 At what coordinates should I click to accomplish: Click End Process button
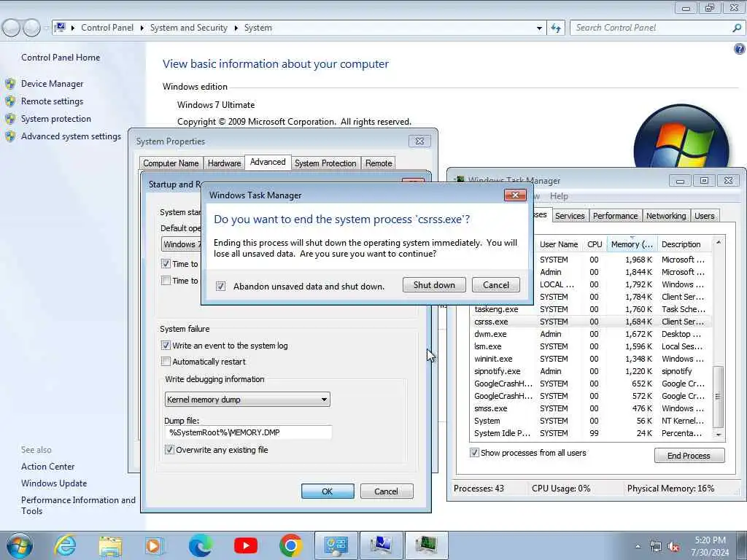click(x=689, y=456)
